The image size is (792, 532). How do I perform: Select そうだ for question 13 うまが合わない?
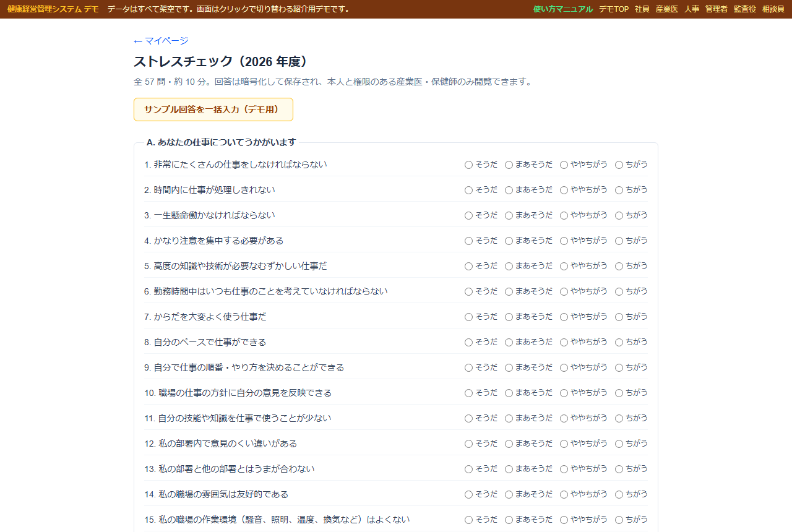click(468, 469)
